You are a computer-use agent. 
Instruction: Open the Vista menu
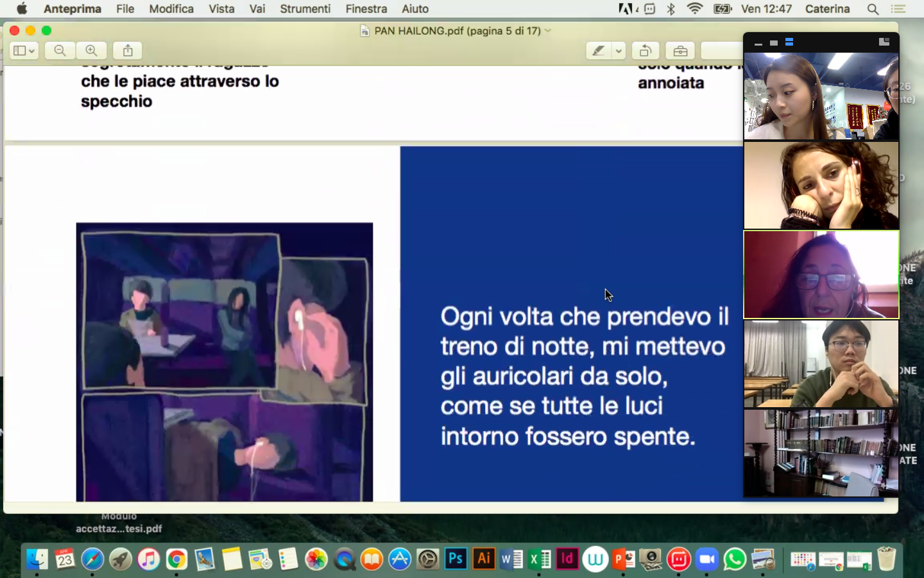click(x=221, y=9)
